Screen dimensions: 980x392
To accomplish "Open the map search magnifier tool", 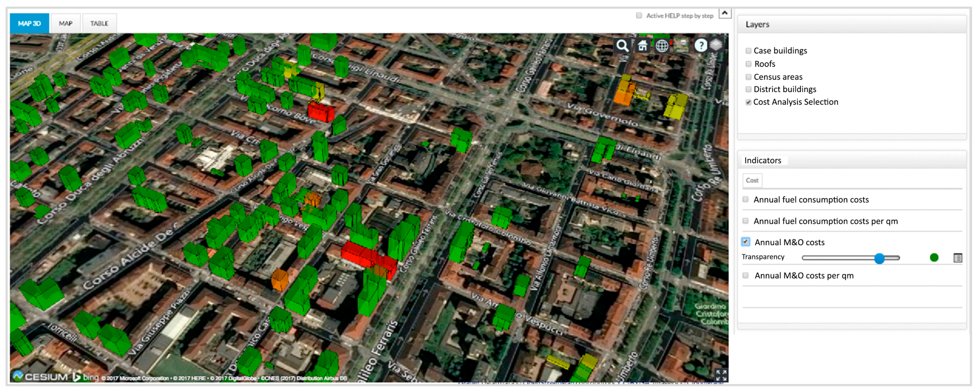I will pyautogui.click(x=622, y=46).
